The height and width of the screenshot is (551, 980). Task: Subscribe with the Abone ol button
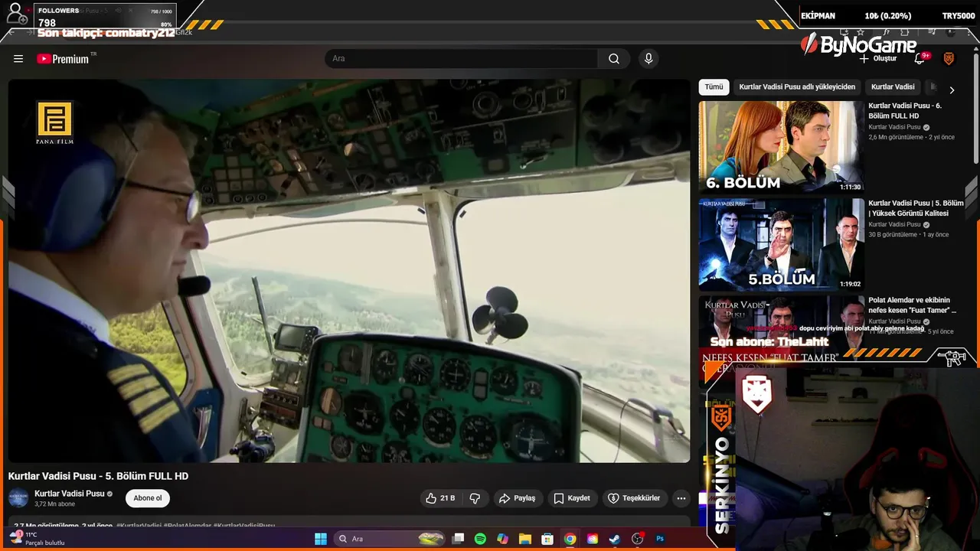[x=148, y=498]
